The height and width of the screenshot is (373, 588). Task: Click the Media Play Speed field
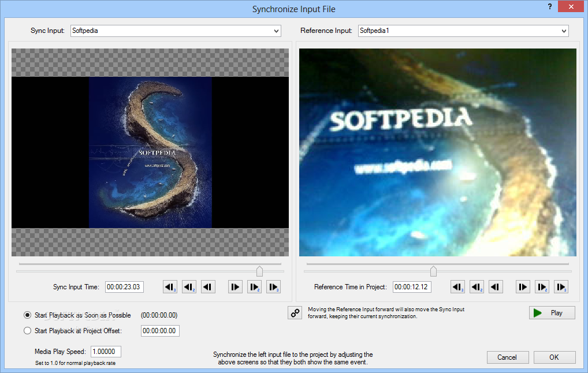pyautogui.click(x=106, y=352)
